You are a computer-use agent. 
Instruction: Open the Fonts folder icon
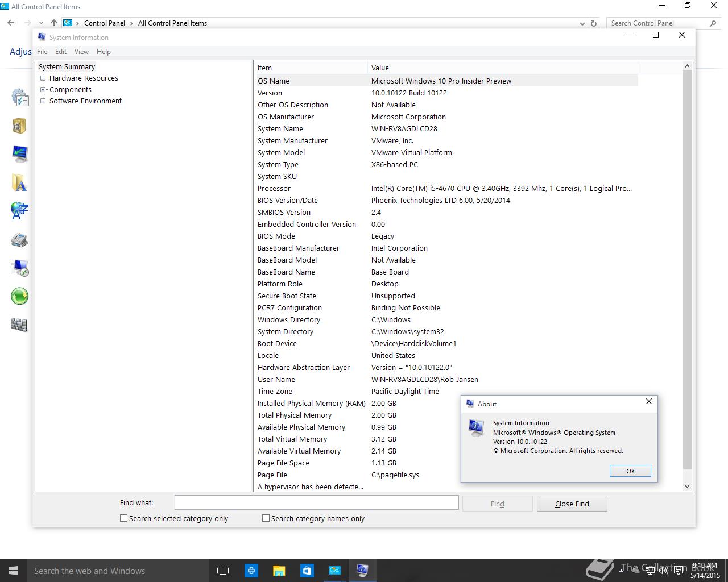(x=19, y=182)
